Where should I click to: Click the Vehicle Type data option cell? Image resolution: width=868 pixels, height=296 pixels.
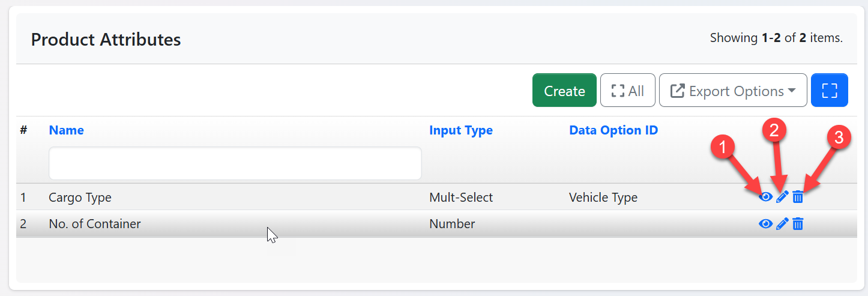pyautogui.click(x=603, y=198)
